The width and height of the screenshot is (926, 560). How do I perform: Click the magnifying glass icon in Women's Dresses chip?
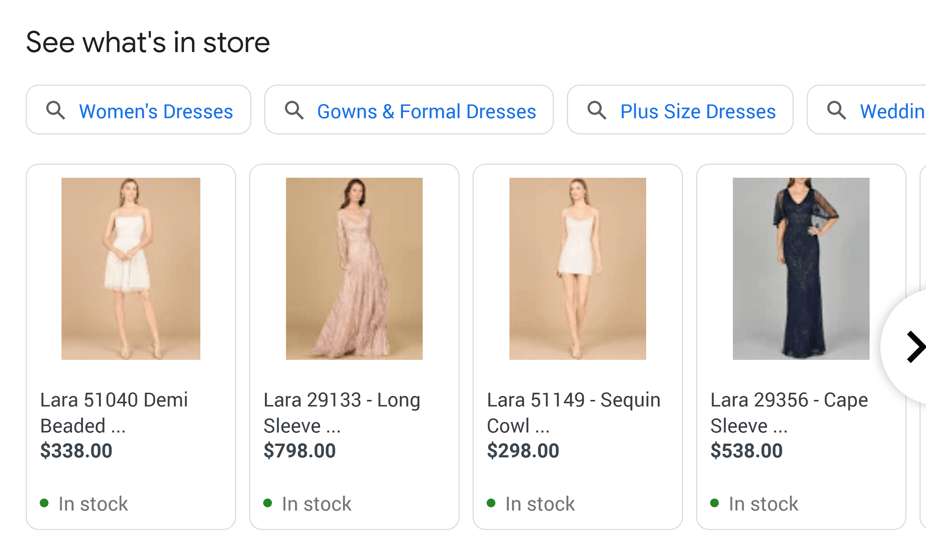[x=56, y=110]
